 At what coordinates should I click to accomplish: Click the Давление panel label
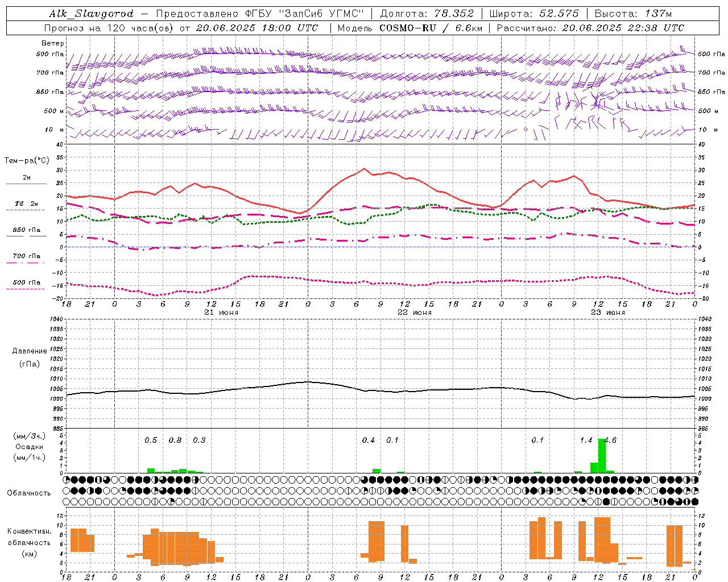[x=30, y=351]
